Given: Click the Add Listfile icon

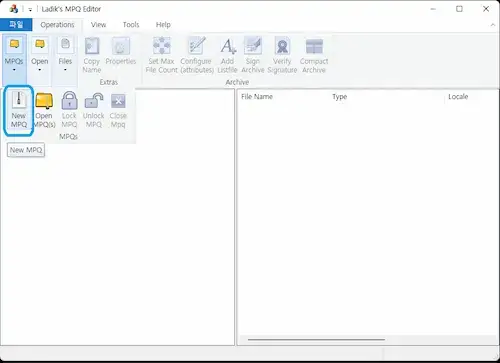Looking at the screenshot, I should tap(228, 46).
